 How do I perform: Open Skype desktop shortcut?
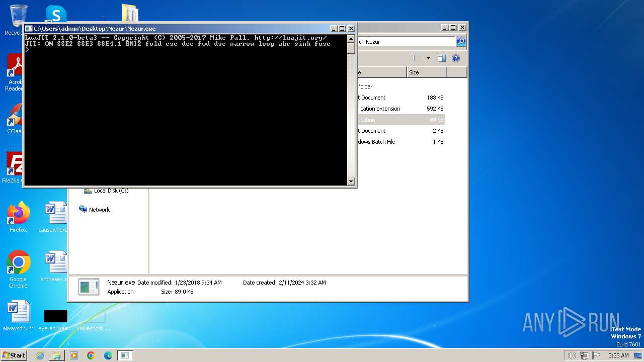[x=56, y=14]
